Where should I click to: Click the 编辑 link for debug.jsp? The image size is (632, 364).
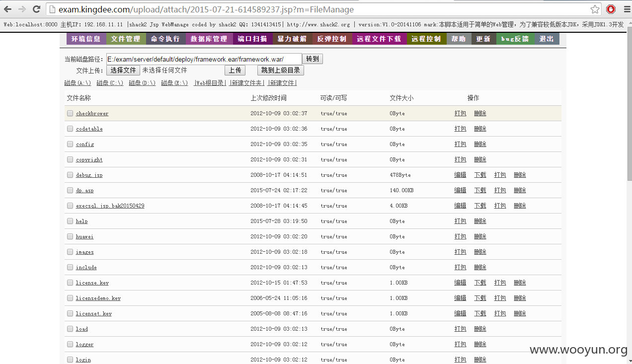pos(460,175)
